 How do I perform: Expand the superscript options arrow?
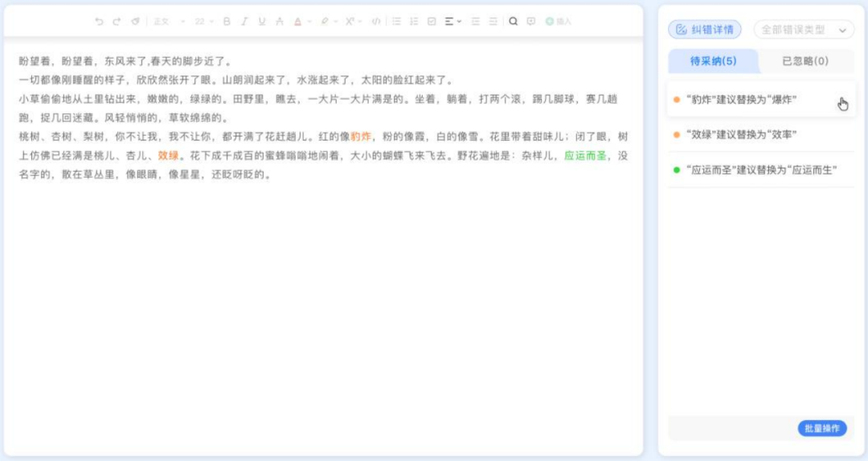click(360, 22)
